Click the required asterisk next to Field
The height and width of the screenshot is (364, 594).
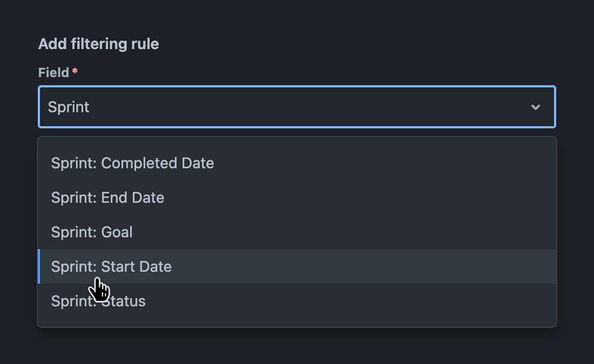coord(73,70)
